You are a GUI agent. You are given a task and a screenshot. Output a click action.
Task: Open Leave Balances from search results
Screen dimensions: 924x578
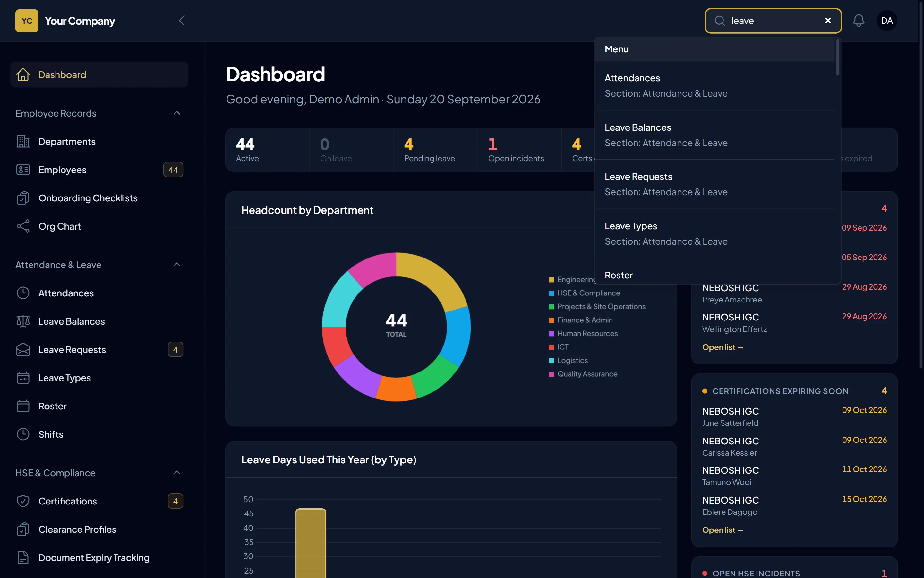[714, 135]
